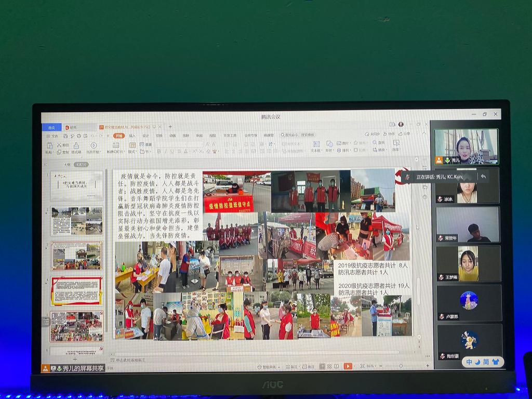This screenshot has height=399, width=532.
Task: Click the zoom out minus button
Action: point(381,366)
